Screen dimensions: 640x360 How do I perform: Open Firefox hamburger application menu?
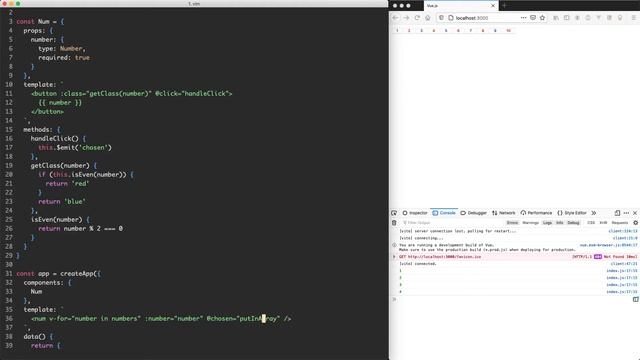[634, 18]
